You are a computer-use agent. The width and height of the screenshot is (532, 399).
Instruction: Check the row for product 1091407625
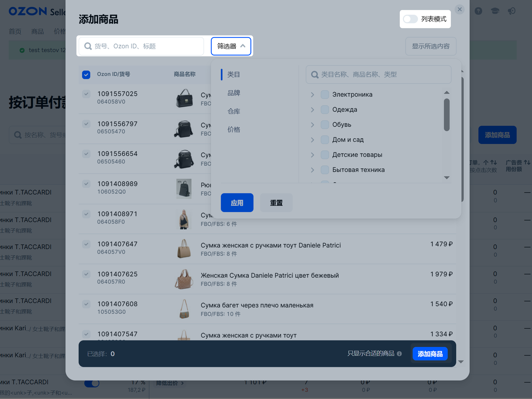tap(86, 274)
